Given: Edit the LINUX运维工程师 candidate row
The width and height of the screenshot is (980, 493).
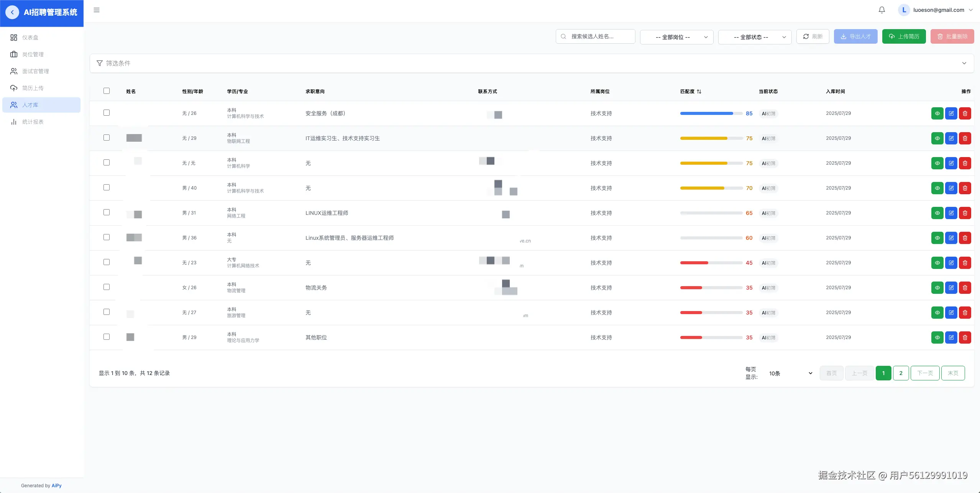Looking at the screenshot, I should click(951, 213).
